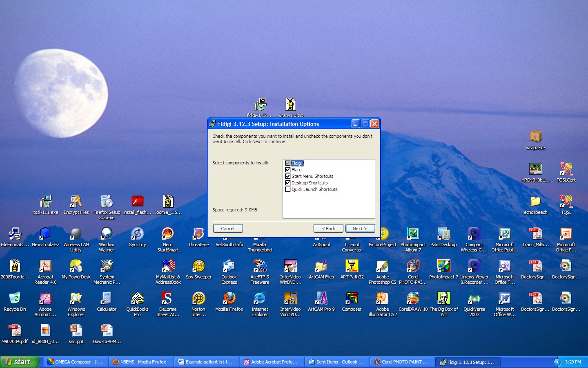Select the ThreatFire desktop icon

click(x=198, y=234)
